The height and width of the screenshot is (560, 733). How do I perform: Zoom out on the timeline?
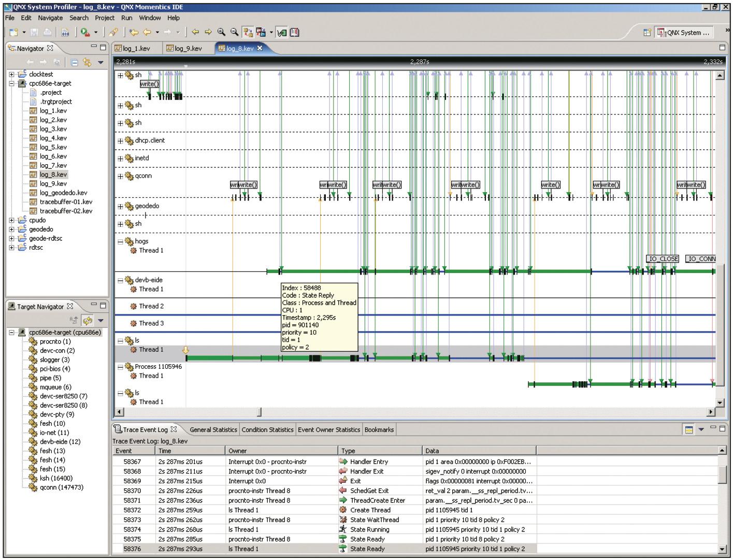tap(234, 33)
